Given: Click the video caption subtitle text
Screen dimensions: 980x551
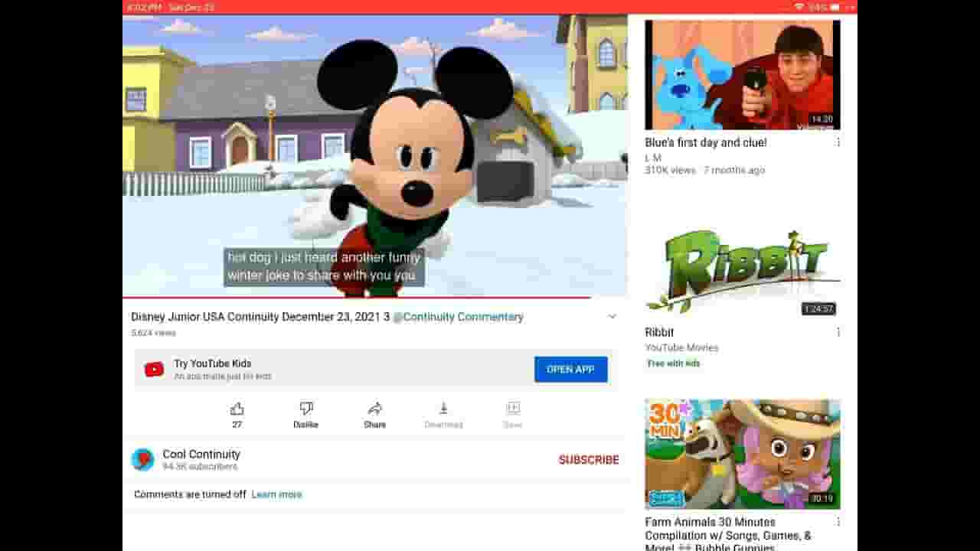Looking at the screenshot, I should [324, 266].
